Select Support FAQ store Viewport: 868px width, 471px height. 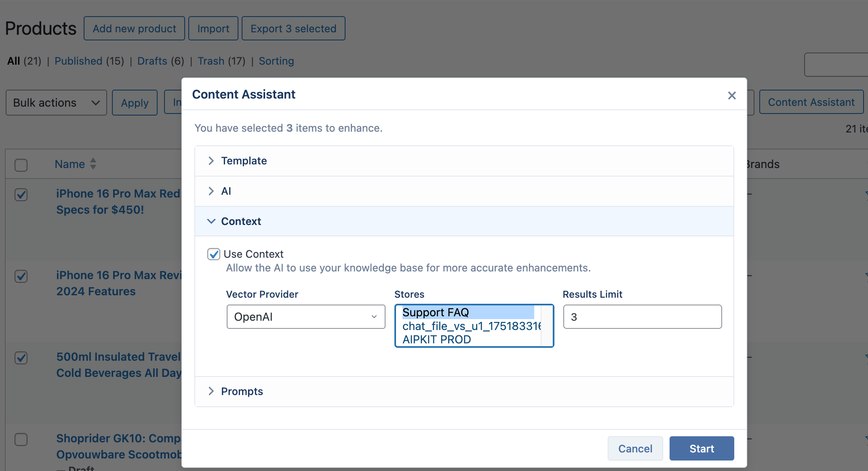point(468,312)
